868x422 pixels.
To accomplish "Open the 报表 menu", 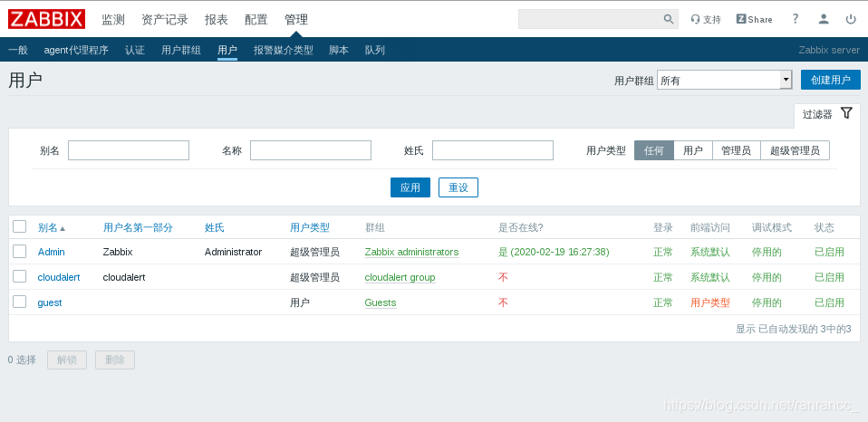I will [x=217, y=20].
